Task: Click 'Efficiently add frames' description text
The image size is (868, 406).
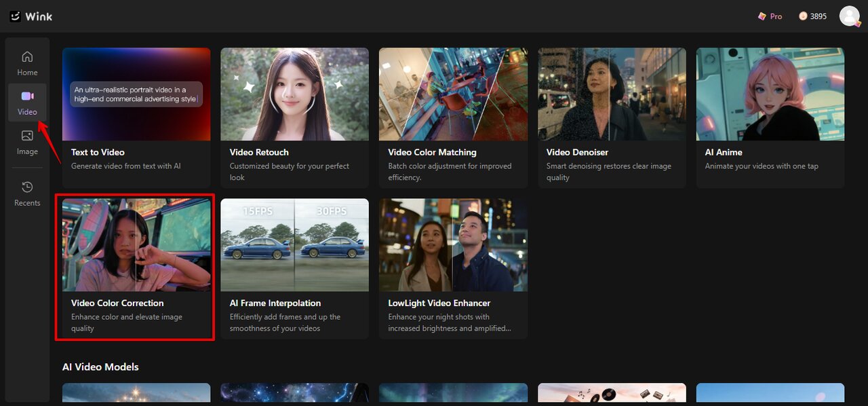Action: tap(285, 322)
